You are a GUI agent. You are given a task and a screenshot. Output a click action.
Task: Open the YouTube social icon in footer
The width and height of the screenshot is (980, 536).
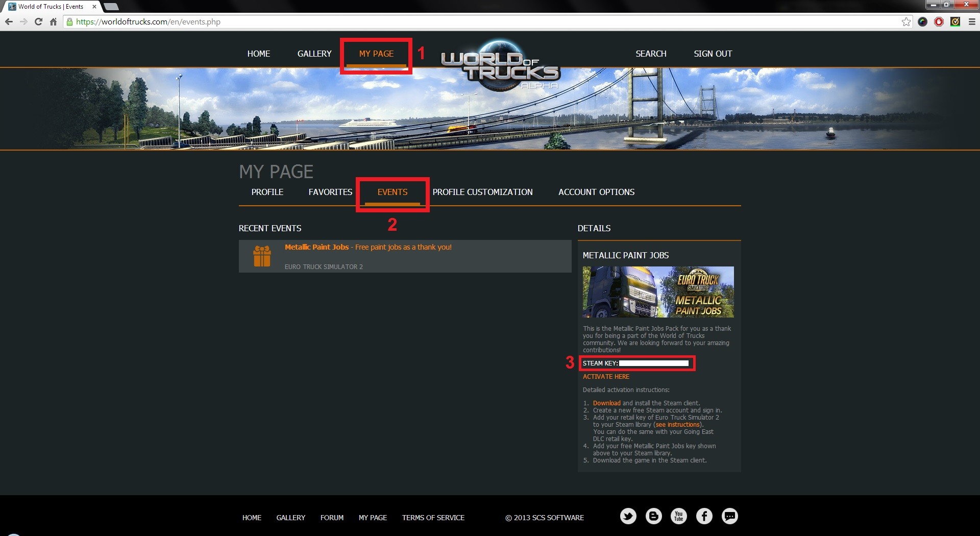pos(679,516)
